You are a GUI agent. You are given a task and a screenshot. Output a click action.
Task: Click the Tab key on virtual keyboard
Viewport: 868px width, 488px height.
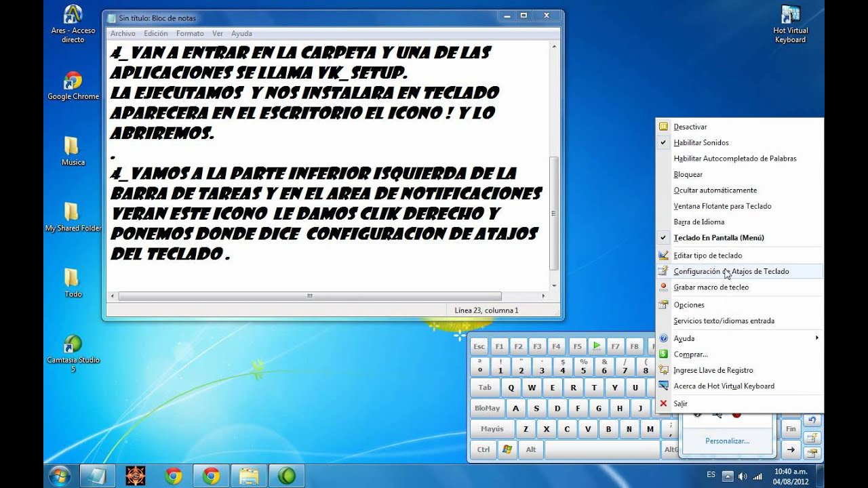(485, 388)
